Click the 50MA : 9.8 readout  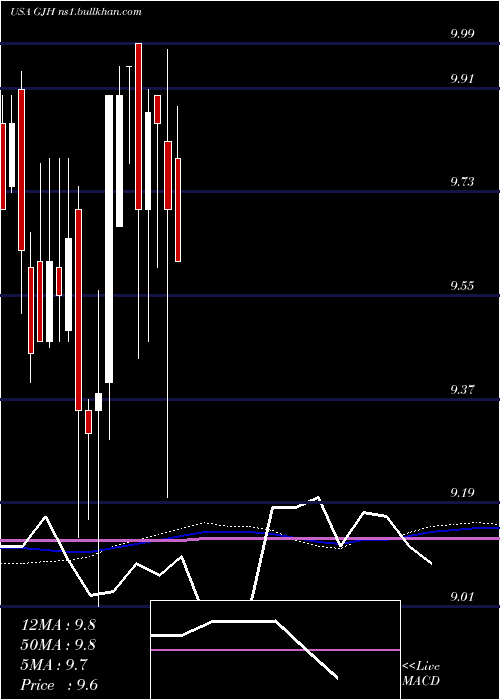tap(58, 645)
